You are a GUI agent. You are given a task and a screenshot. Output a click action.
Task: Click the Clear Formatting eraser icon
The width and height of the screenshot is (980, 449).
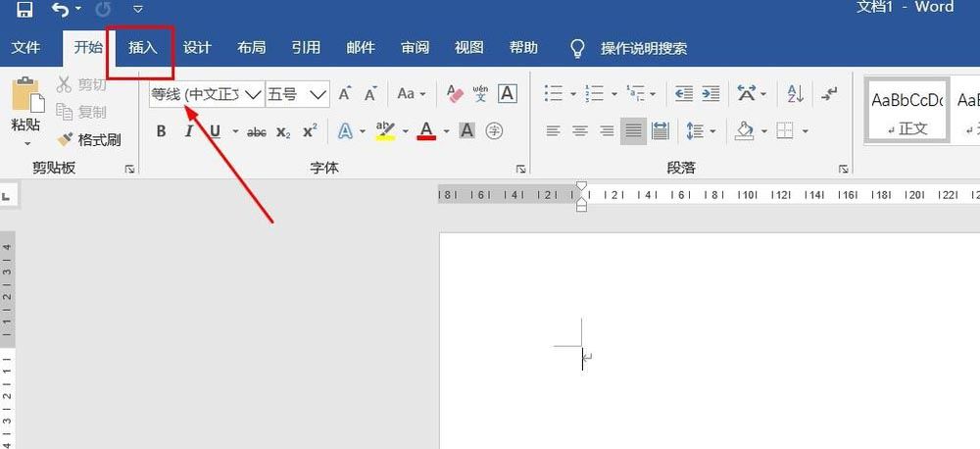454,94
